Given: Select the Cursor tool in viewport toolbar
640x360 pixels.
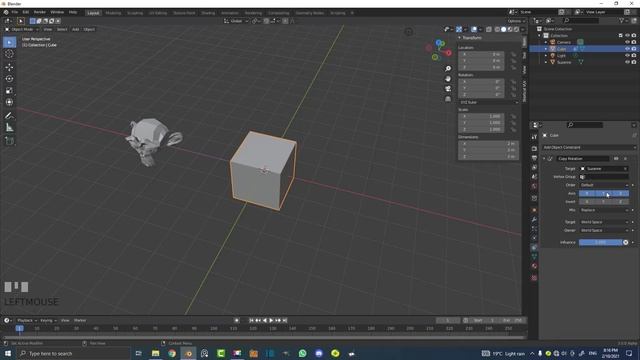Looking at the screenshot, I should point(9,54).
